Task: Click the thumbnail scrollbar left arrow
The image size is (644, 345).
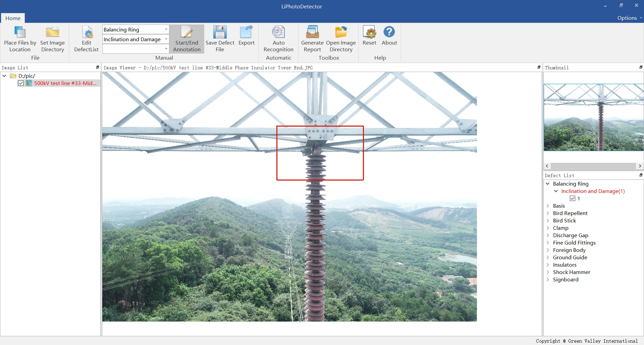Action: (x=547, y=166)
